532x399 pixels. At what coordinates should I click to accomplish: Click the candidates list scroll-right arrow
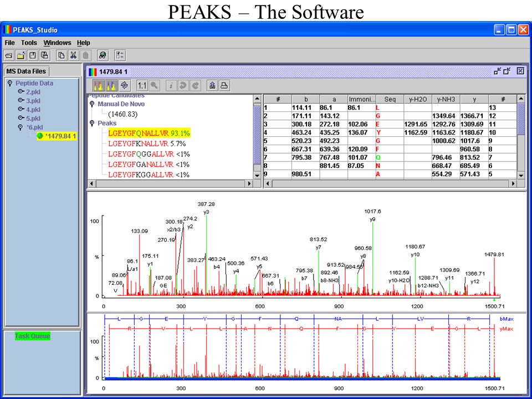[x=250, y=183]
